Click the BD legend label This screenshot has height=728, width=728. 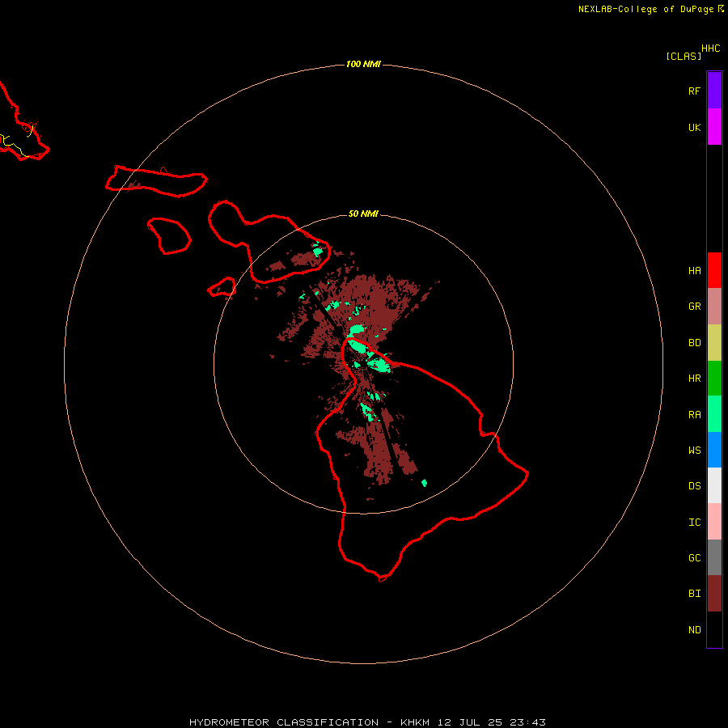pyautogui.click(x=694, y=342)
